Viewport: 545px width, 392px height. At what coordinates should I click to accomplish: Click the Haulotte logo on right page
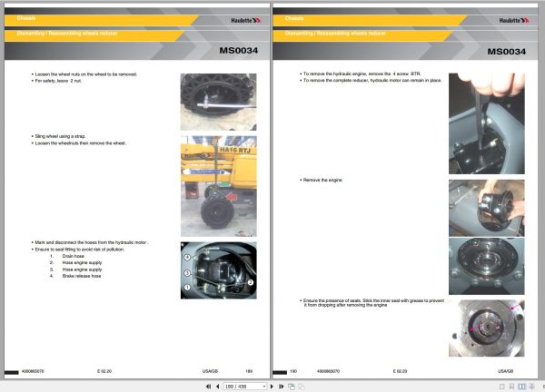(514, 21)
